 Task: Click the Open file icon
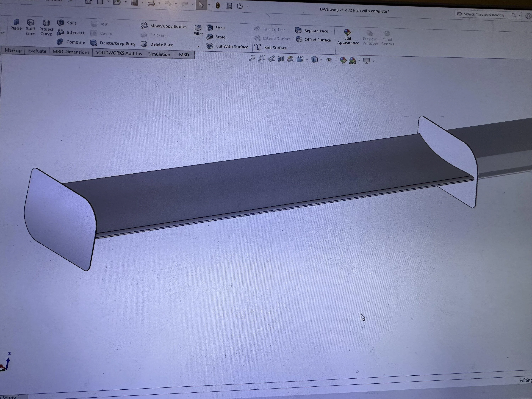pos(117,2)
